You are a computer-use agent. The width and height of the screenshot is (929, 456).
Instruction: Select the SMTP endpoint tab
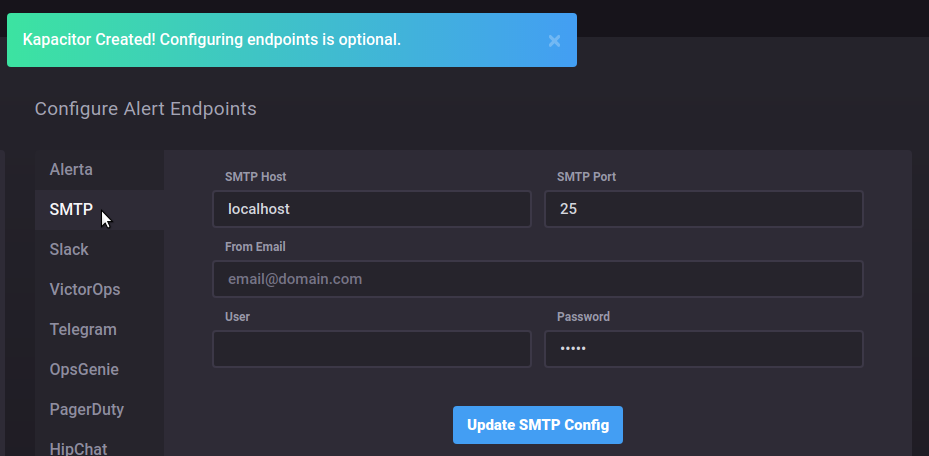(x=71, y=210)
